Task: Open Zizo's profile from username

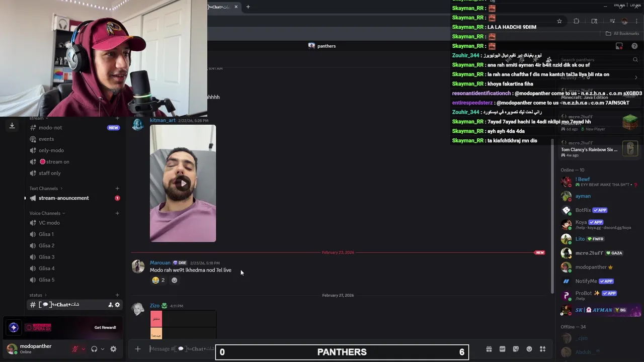Action: [154, 306]
